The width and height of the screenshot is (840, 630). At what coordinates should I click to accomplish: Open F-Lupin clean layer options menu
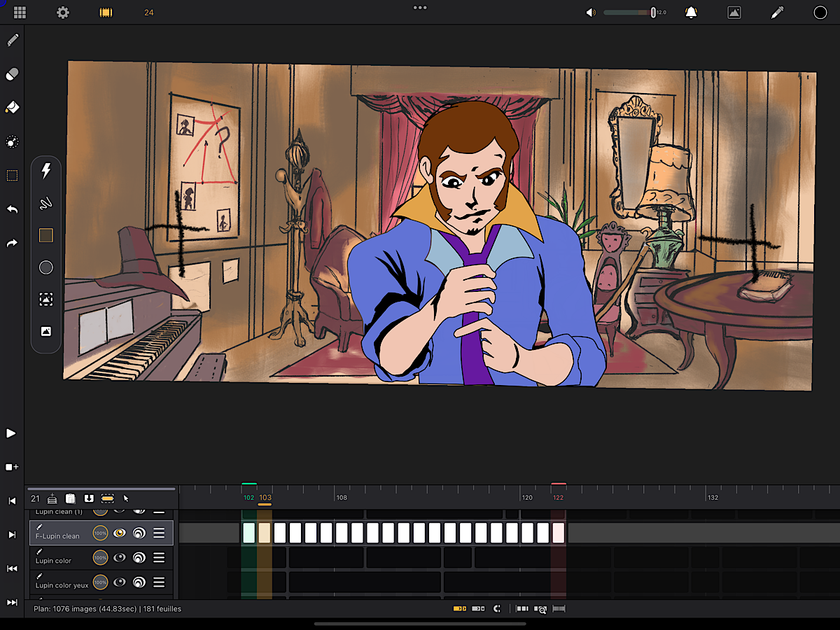pos(159,533)
